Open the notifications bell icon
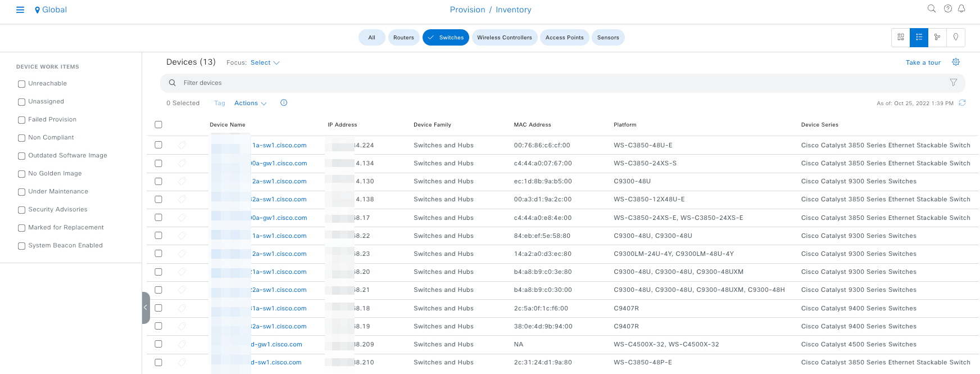This screenshot has width=980, height=374. coord(961,8)
